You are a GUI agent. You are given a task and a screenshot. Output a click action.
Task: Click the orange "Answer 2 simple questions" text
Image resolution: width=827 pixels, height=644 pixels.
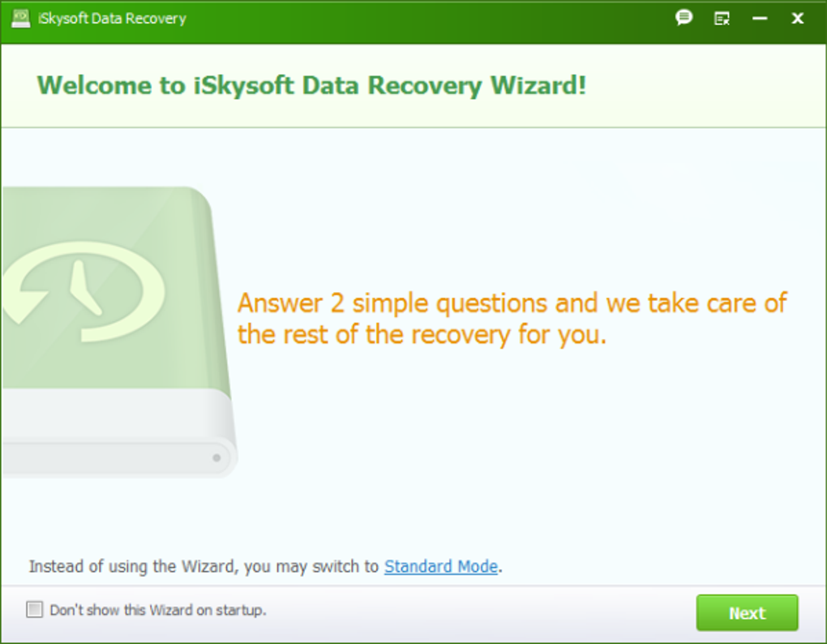click(512, 303)
